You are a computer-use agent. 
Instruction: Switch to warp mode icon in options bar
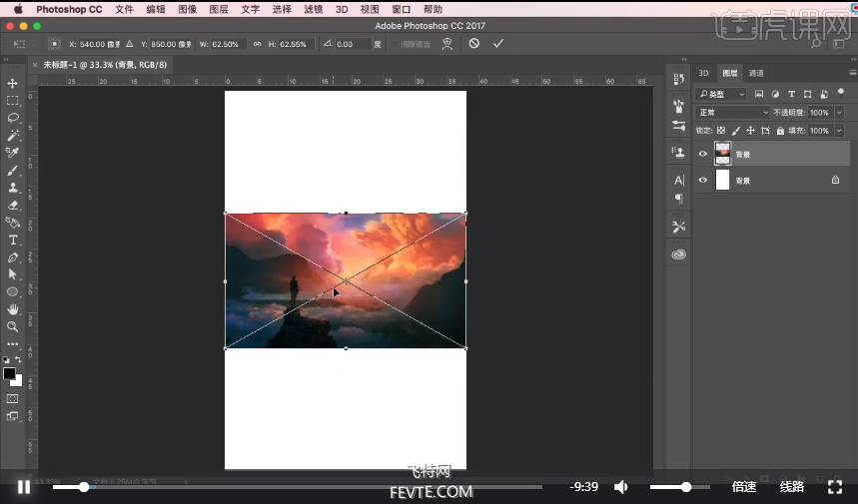point(447,44)
